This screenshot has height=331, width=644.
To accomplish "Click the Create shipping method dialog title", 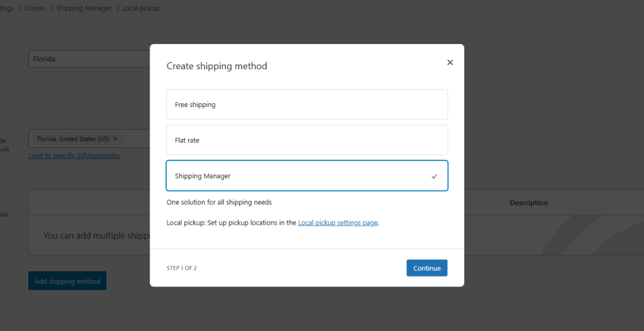I will pos(217,66).
